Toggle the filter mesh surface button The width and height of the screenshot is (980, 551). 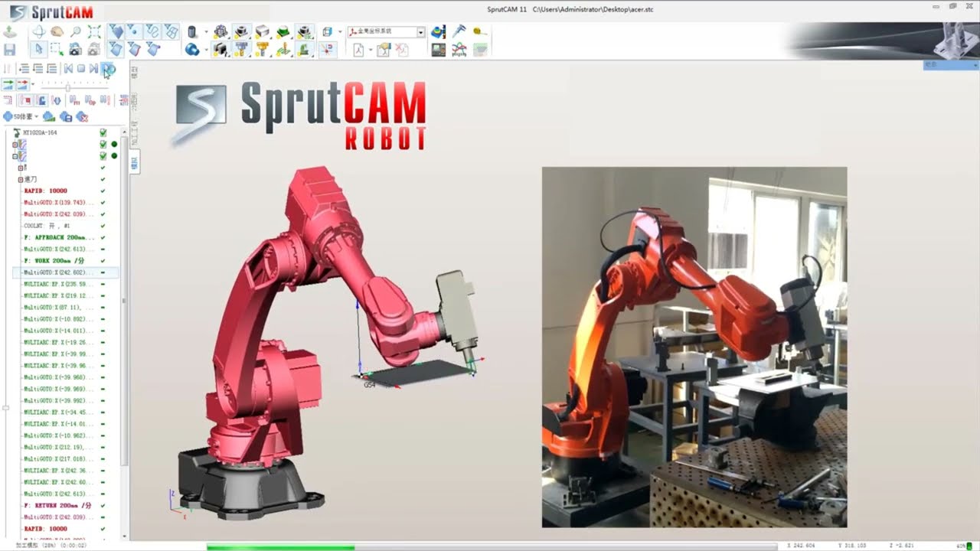pyautogui.click(x=171, y=31)
